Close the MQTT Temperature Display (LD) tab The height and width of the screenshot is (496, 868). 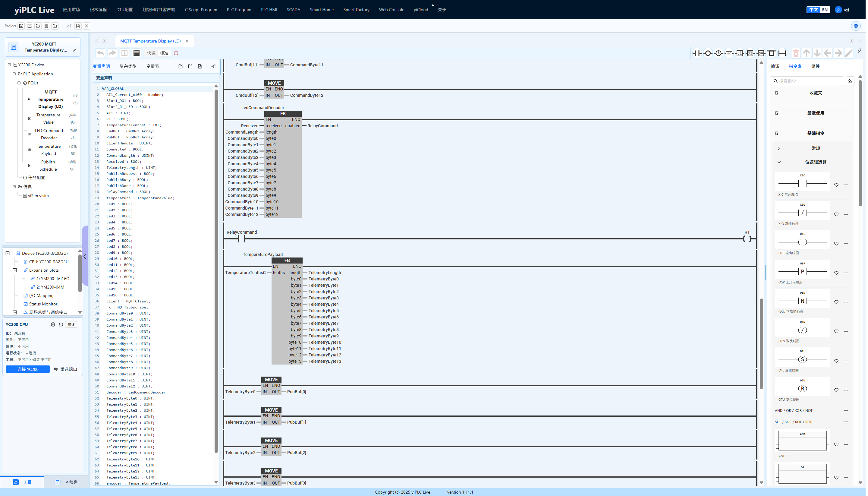(x=187, y=41)
